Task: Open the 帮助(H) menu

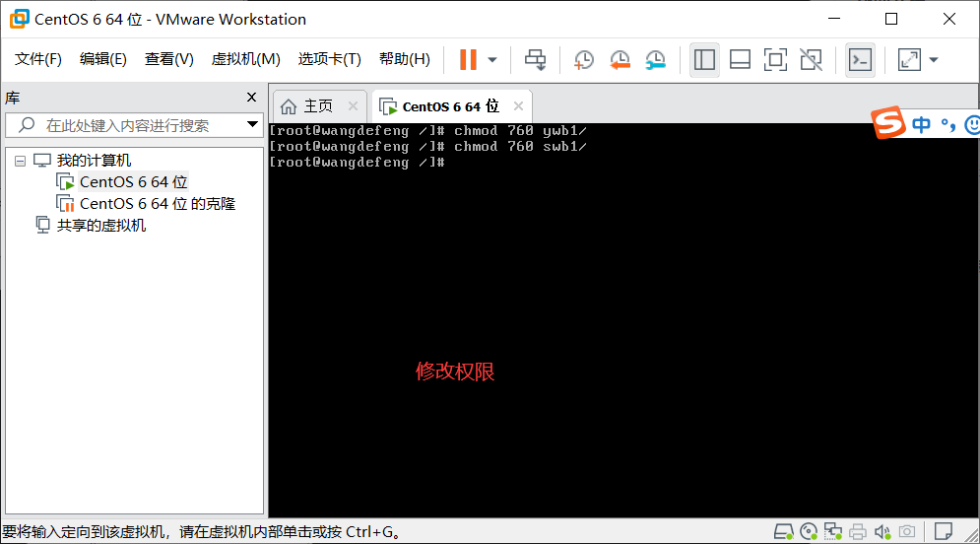Action: pyautogui.click(x=405, y=59)
